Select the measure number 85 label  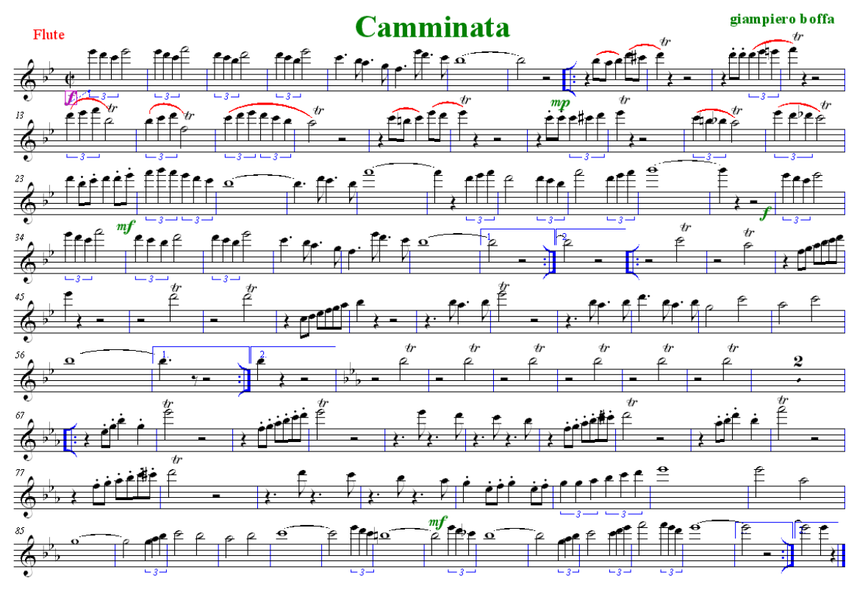pyautogui.click(x=20, y=530)
